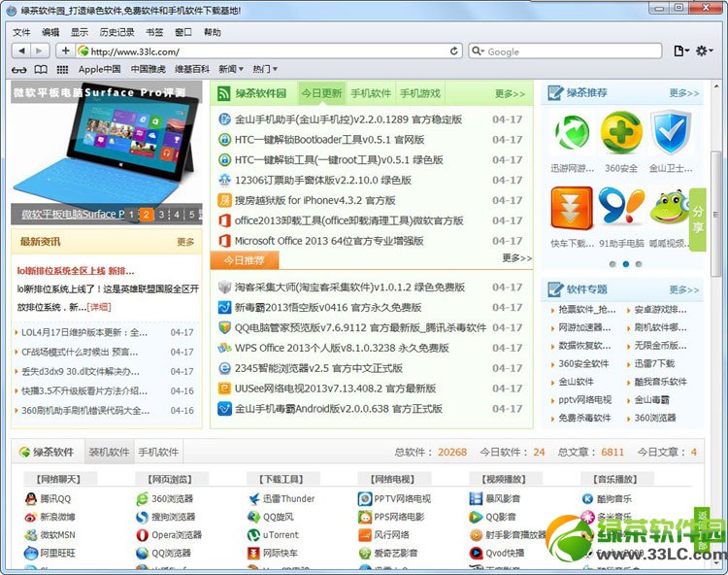This screenshot has width=728, height=575.
Task: Select the first carousel dot under 绿茶推荐
Action: tap(612, 264)
